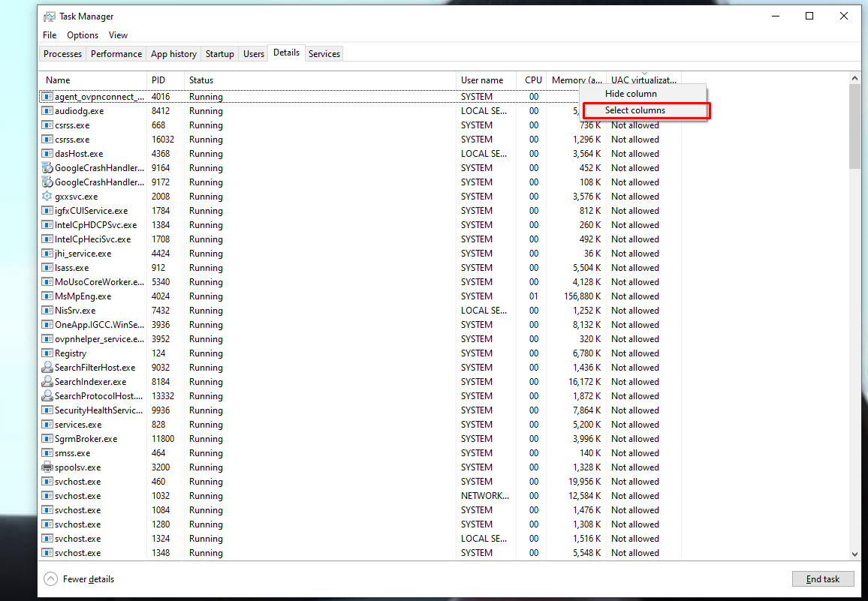Click the Task Manager title bar icon

coord(50,17)
